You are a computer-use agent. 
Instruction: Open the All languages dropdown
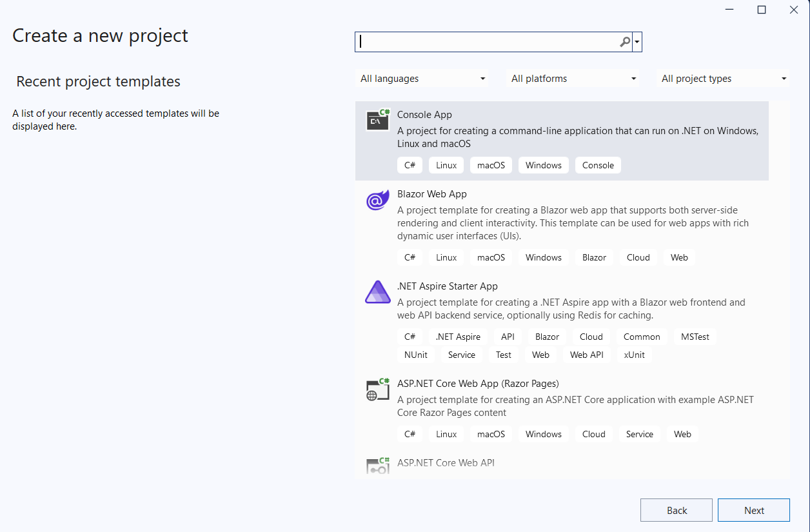[421, 78]
